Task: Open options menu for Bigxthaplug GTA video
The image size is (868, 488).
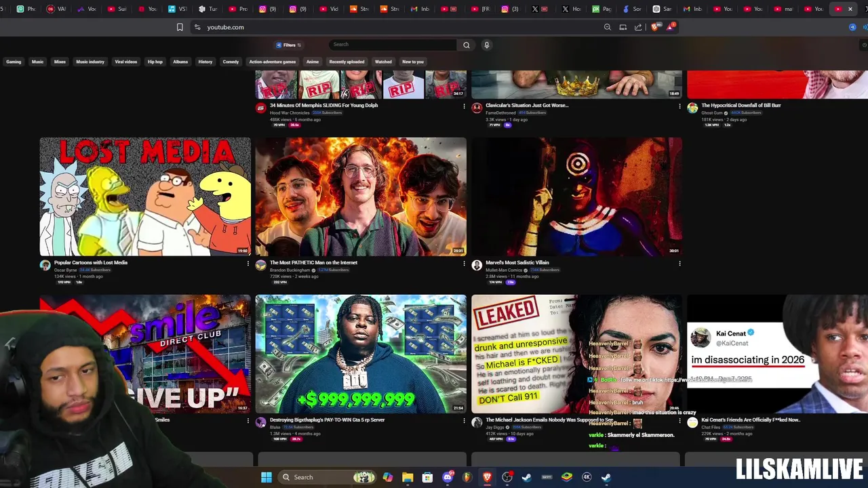Action: (464, 420)
